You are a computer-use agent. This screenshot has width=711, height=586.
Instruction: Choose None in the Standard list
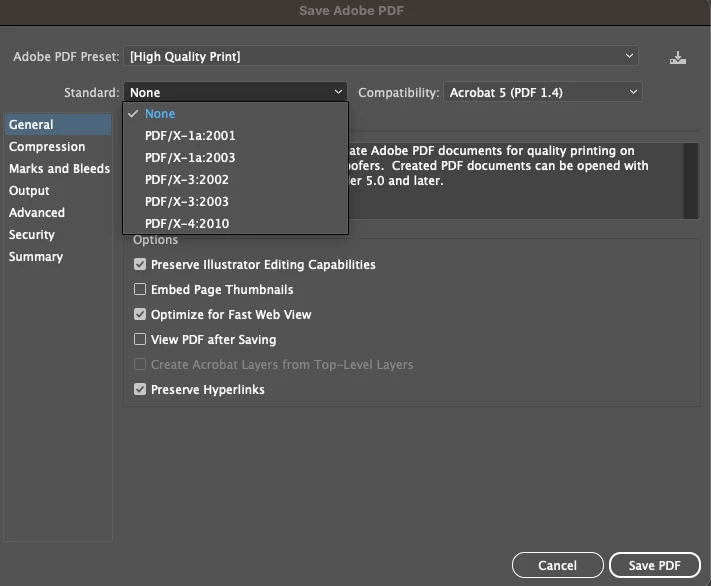pyautogui.click(x=235, y=113)
